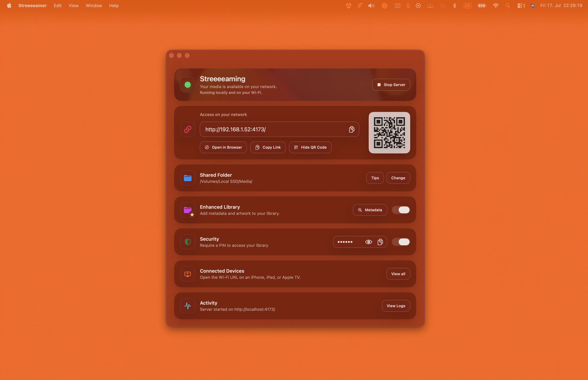Click View Logs
The image size is (588, 380).
pos(396,306)
